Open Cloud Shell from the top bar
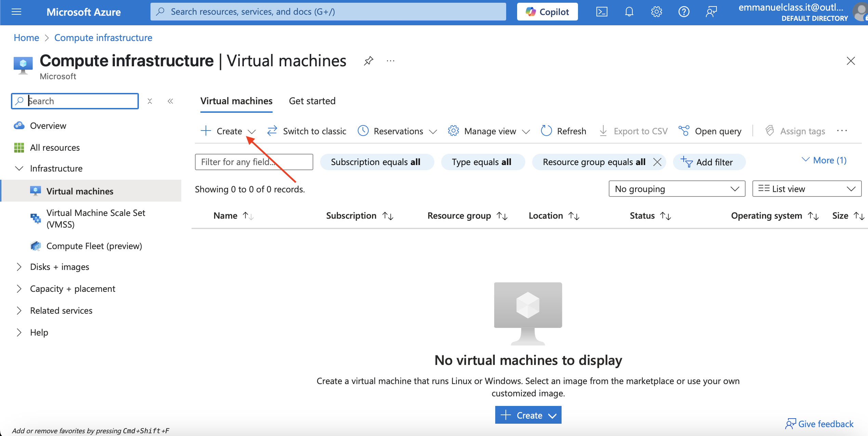Viewport: 868px width, 436px height. pyautogui.click(x=602, y=12)
